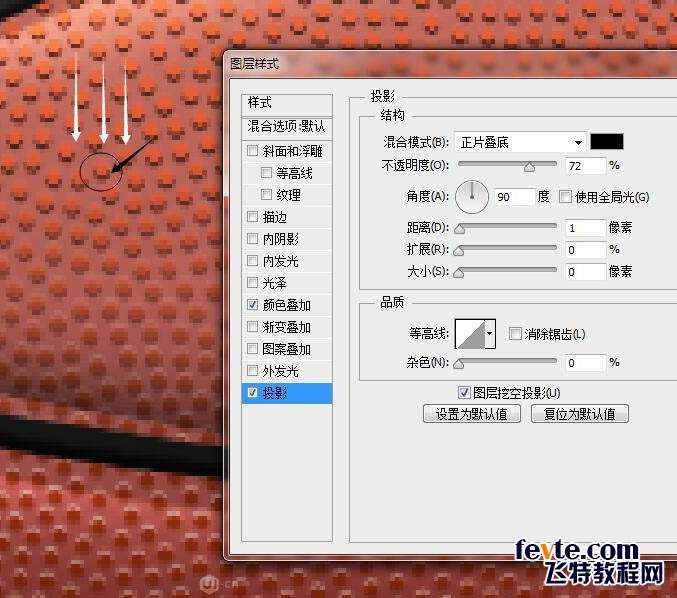The width and height of the screenshot is (677, 598).
Task: Click the distance (距离) slider track
Action: pos(508,228)
